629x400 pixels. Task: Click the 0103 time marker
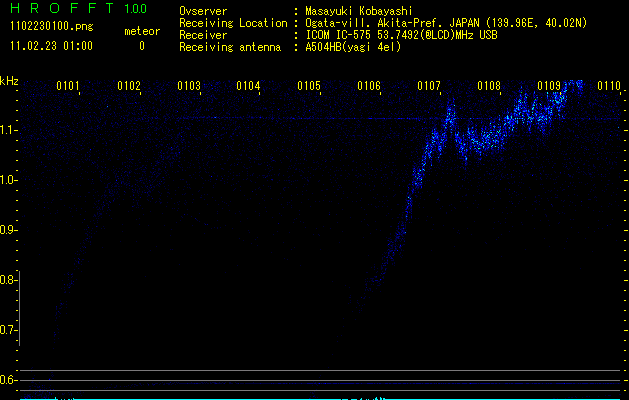click(x=189, y=86)
